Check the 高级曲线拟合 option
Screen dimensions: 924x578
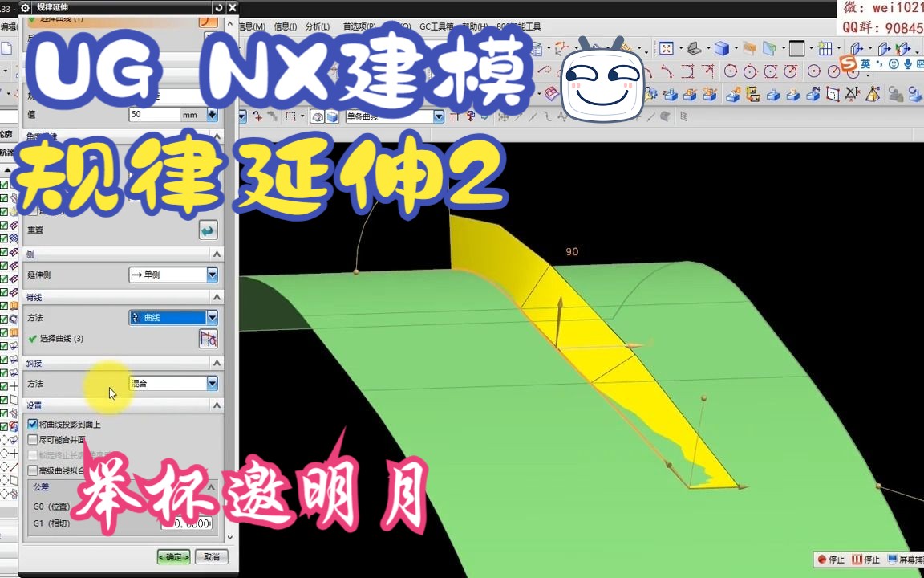click(32, 470)
